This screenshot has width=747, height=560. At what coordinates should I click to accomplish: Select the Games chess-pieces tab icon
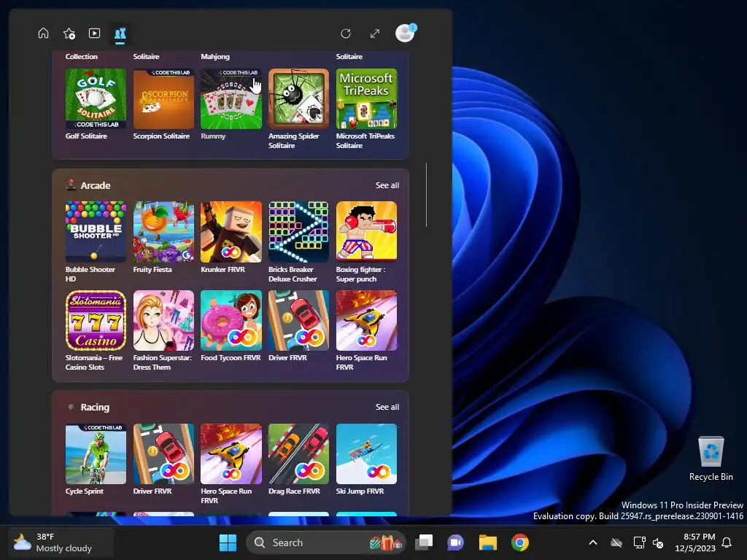[120, 34]
